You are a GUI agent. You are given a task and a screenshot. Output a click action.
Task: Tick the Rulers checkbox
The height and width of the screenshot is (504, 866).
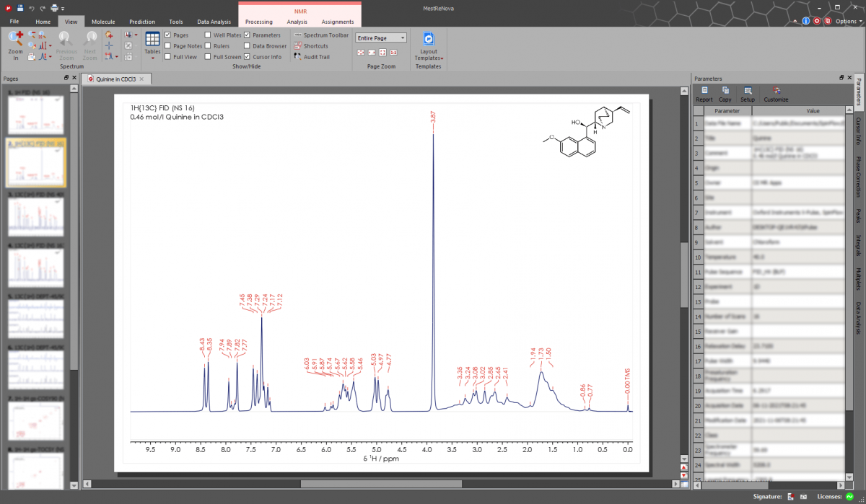pyautogui.click(x=209, y=46)
